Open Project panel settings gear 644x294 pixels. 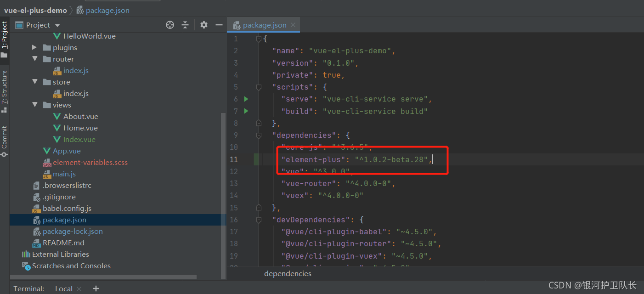tap(204, 25)
